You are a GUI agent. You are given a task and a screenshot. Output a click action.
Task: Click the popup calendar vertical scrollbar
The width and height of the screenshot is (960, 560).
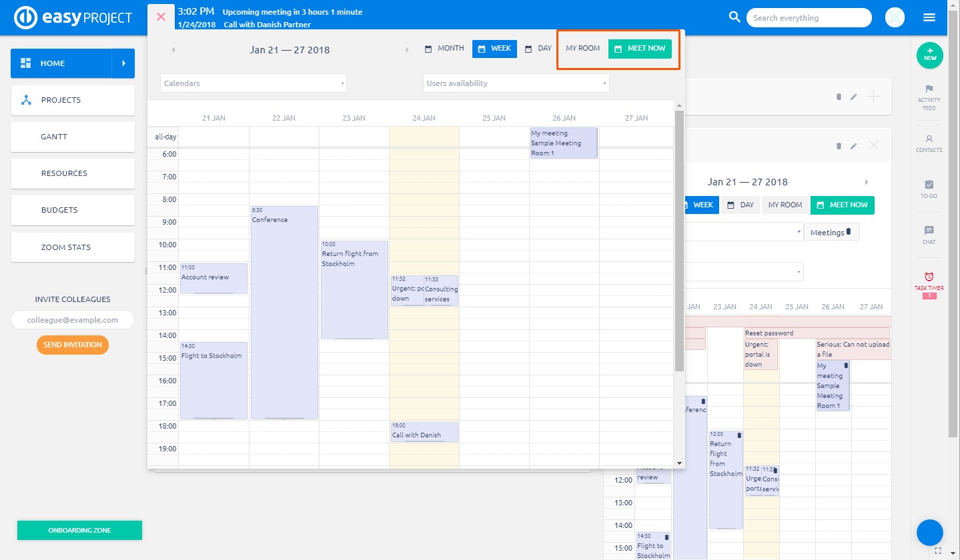(679, 240)
